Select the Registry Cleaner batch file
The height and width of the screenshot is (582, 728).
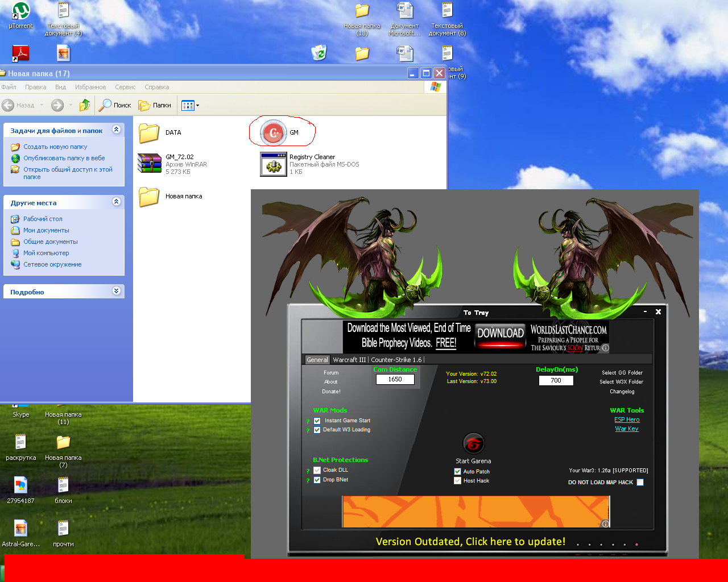tap(273, 164)
